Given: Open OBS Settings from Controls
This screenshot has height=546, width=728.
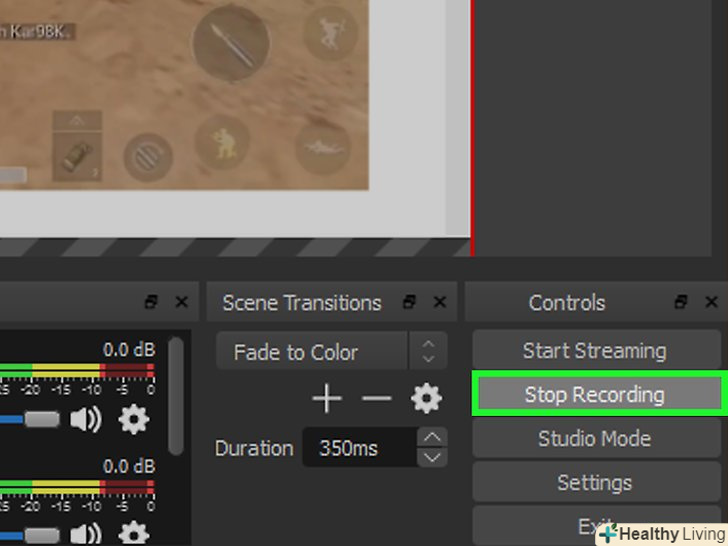Looking at the screenshot, I should [596, 482].
